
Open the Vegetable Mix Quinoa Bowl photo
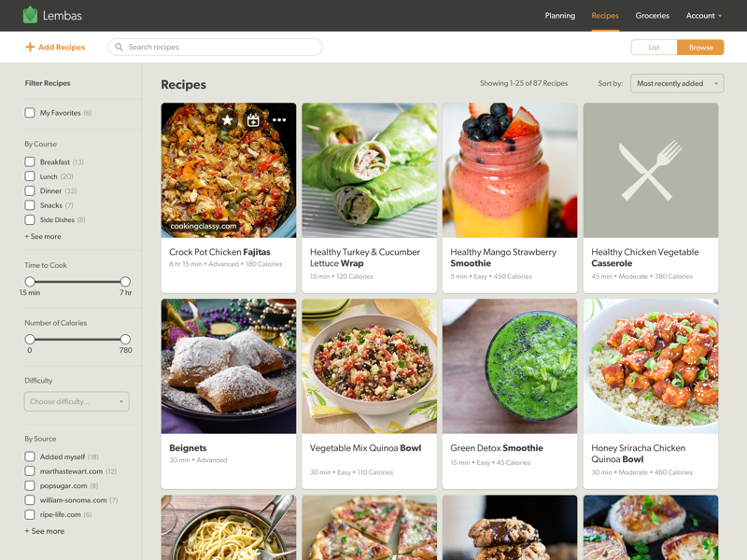pos(369,366)
